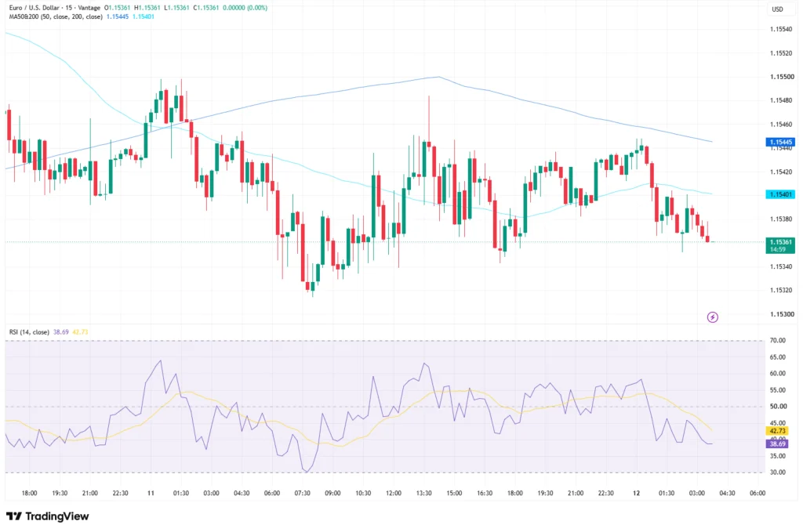
Task: Click the TradingView logo
Action: click(x=48, y=516)
